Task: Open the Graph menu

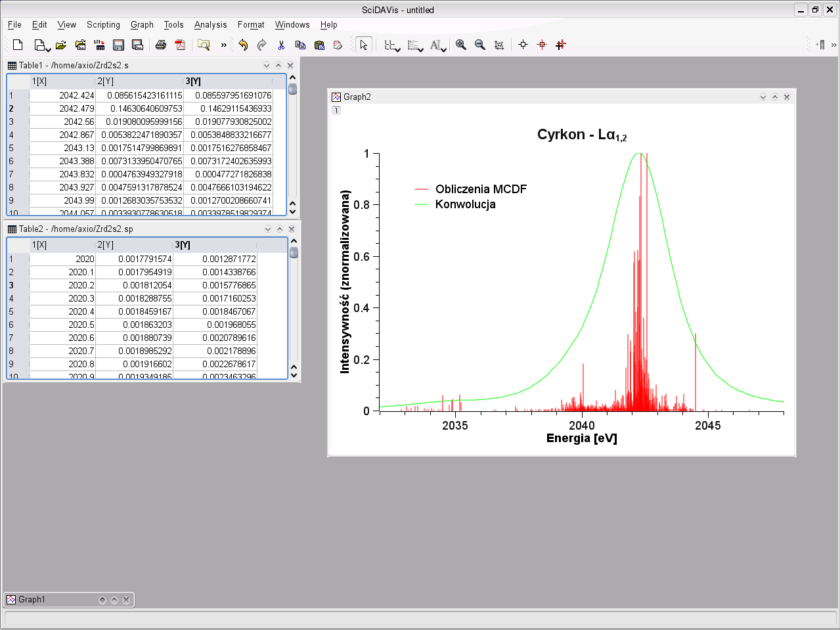Action: (x=142, y=25)
